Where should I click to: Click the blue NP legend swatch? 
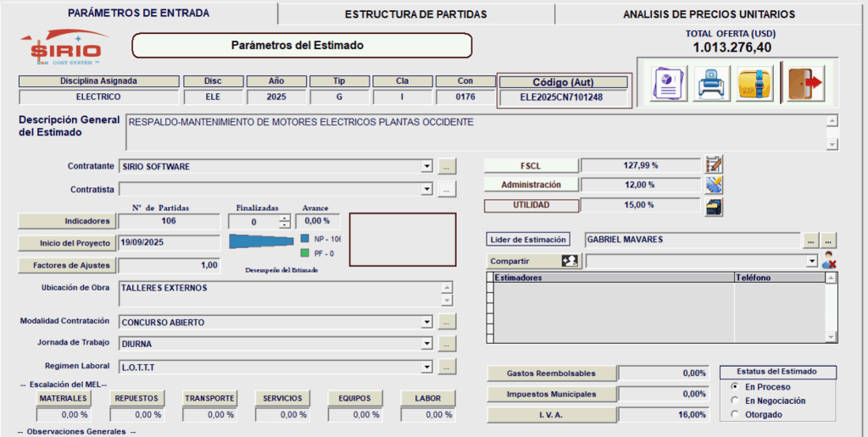[x=305, y=239]
